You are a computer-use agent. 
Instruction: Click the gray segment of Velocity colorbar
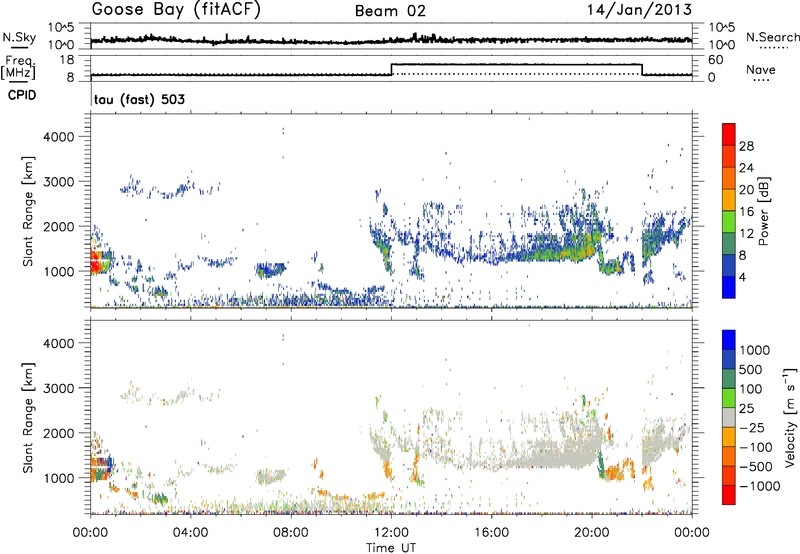(729, 417)
